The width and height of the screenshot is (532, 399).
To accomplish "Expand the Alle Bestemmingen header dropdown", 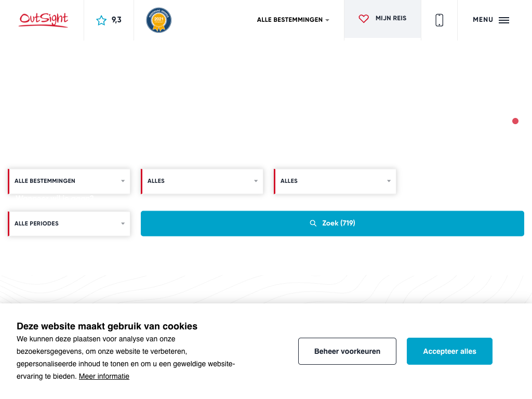I will [293, 20].
